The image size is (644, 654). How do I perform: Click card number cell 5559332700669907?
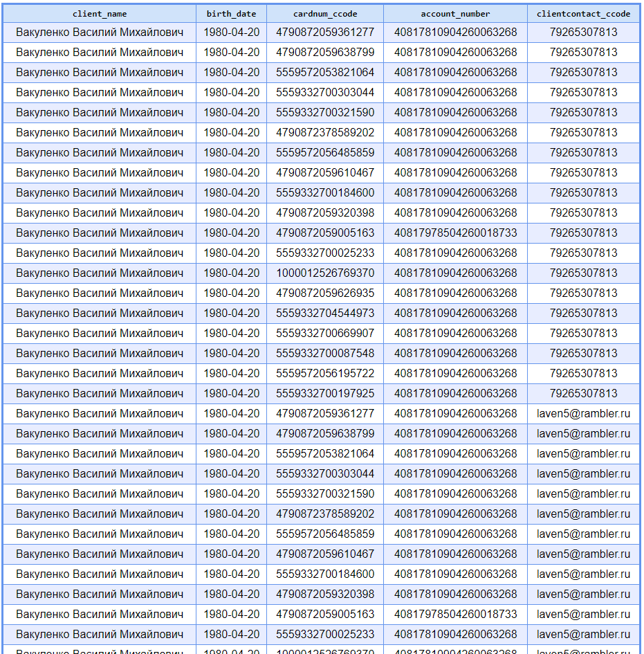325,333
